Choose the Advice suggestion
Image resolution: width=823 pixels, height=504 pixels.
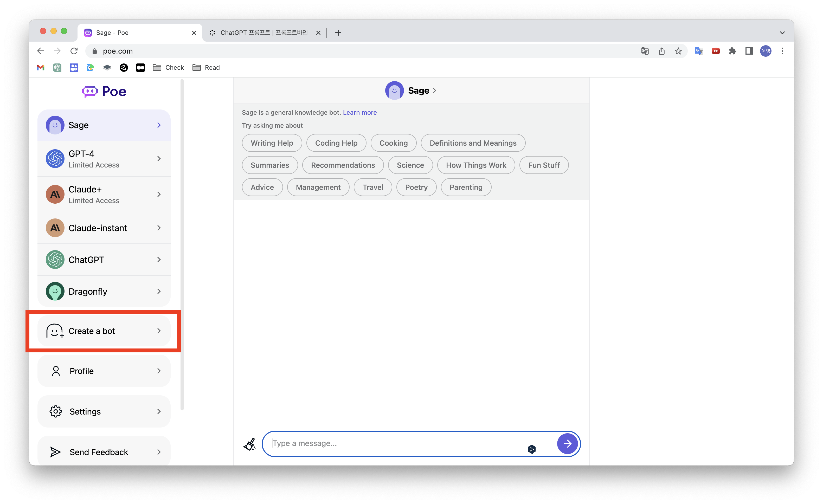(262, 187)
